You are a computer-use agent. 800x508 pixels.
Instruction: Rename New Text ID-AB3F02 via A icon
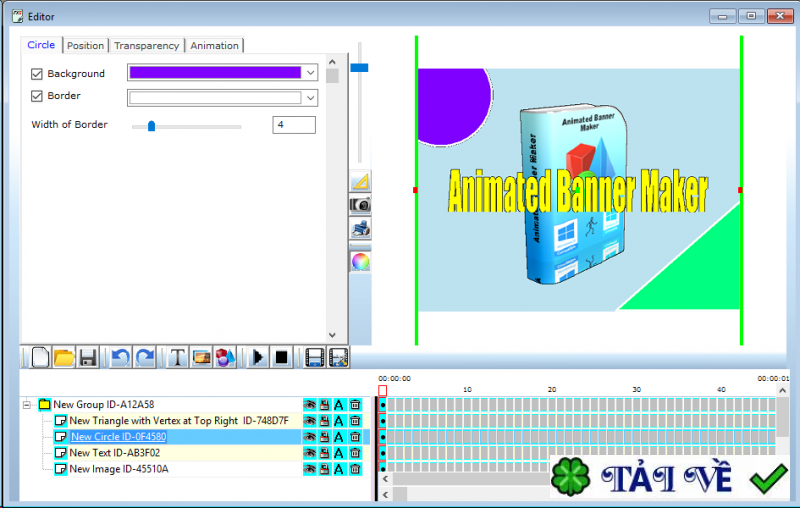tap(339, 453)
